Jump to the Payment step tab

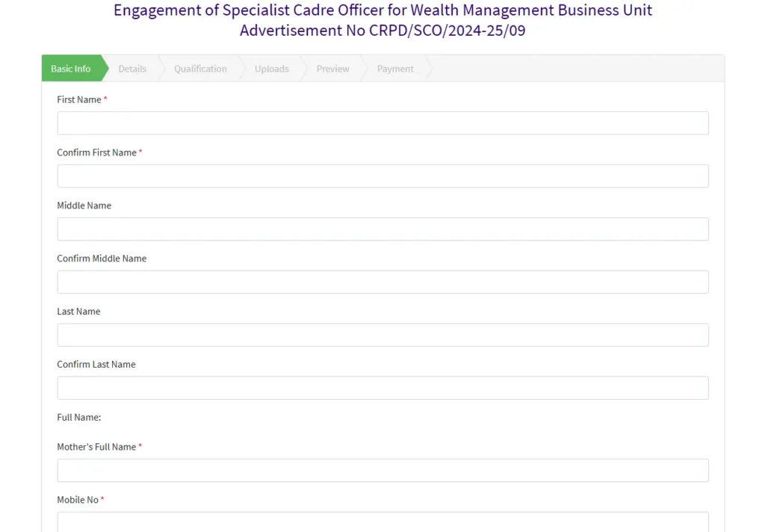coord(395,69)
